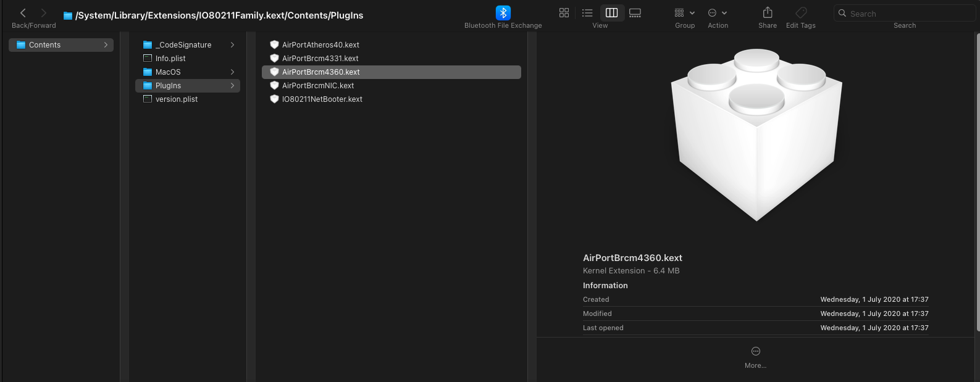Go back with the back arrow
The image size is (980, 382).
pyautogui.click(x=23, y=13)
